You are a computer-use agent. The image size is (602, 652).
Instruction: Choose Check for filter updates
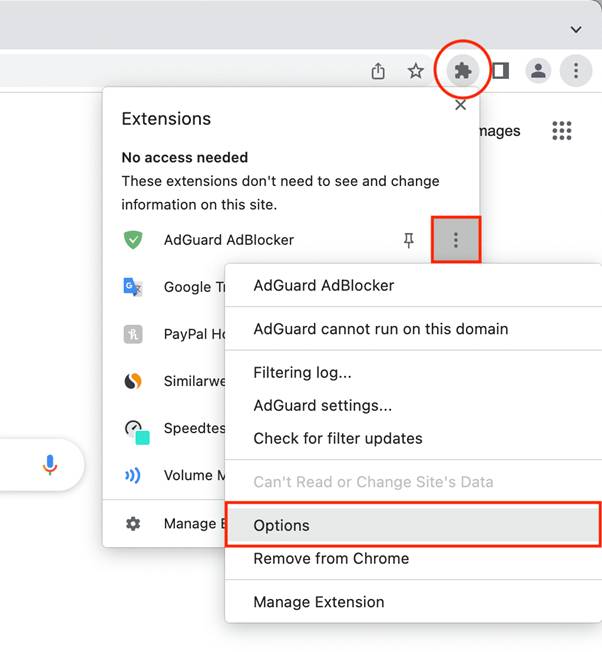413,438
